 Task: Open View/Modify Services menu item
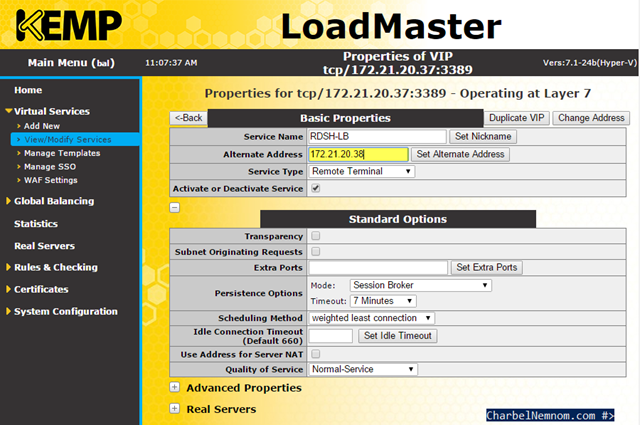click(68, 140)
